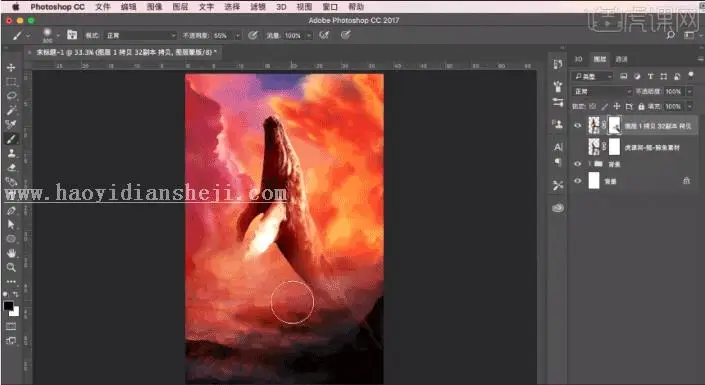Open the Tool Presets crossed-tools icon
Image resolution: width=705 pixels, height=385 pixels.
click(558, 185)
